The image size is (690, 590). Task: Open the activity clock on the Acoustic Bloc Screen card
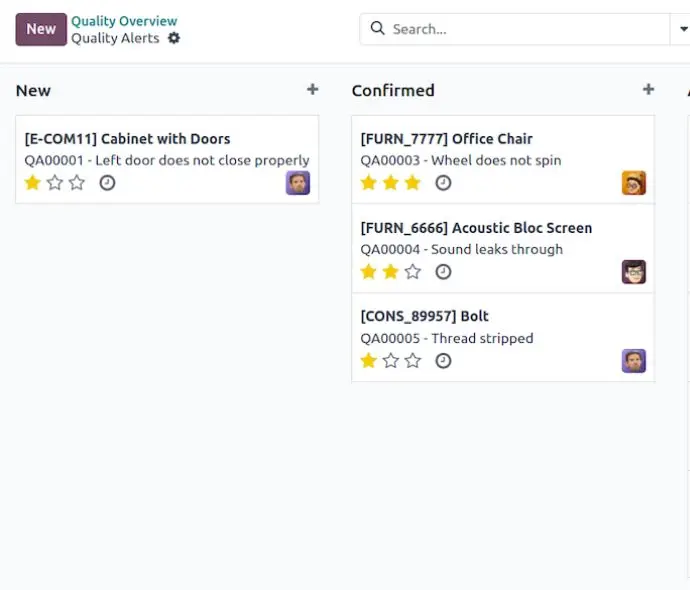click(x=443, y=272)
